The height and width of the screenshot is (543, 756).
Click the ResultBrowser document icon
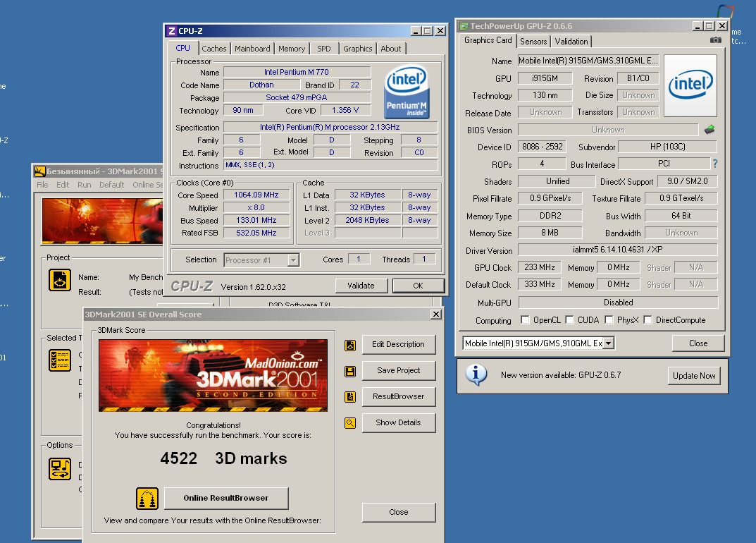(x=350, y=397)
